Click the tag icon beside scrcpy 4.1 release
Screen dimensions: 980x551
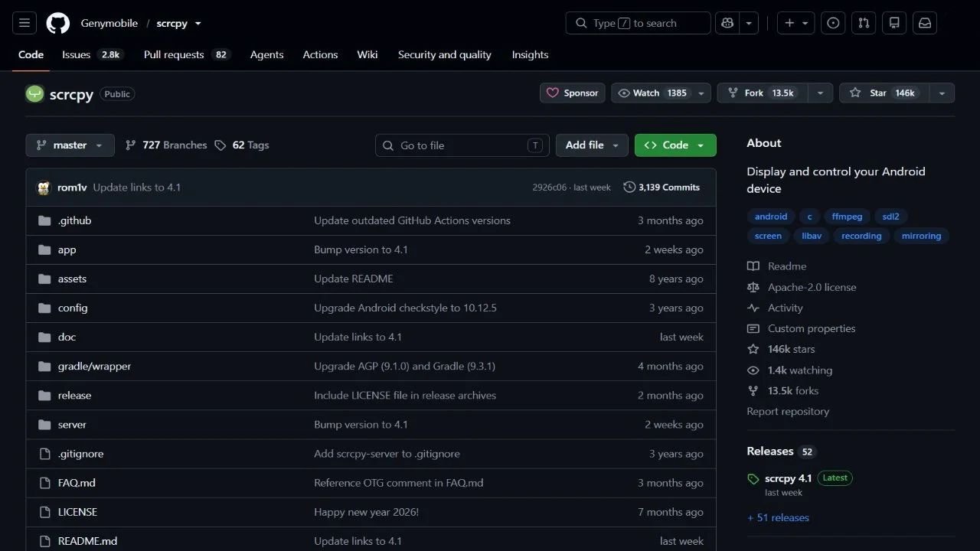point(753,479)
